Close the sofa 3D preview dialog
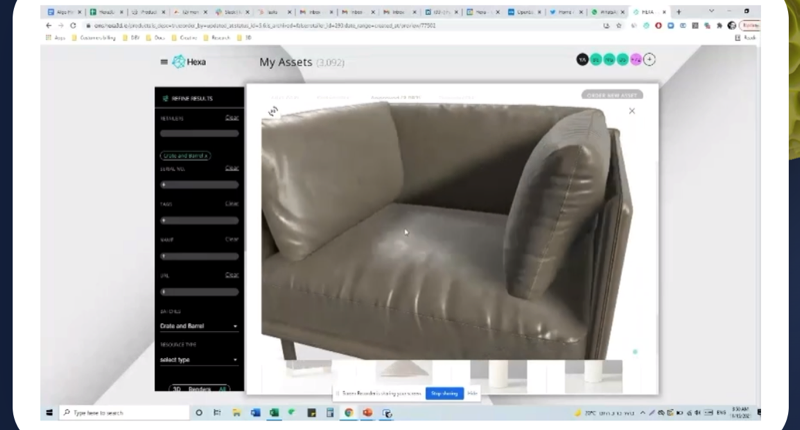Screen dimensions: 800x430 (x=632, y=111)
